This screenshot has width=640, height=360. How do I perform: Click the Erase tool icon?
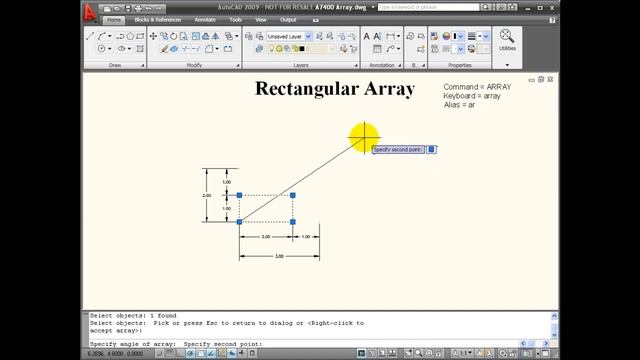[164, 49]
